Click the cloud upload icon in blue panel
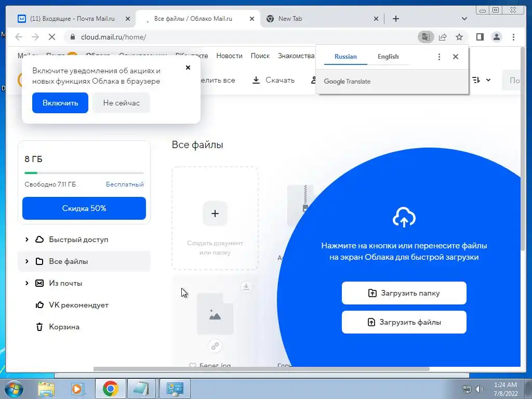The image size is (532, 399). (404, 217)
